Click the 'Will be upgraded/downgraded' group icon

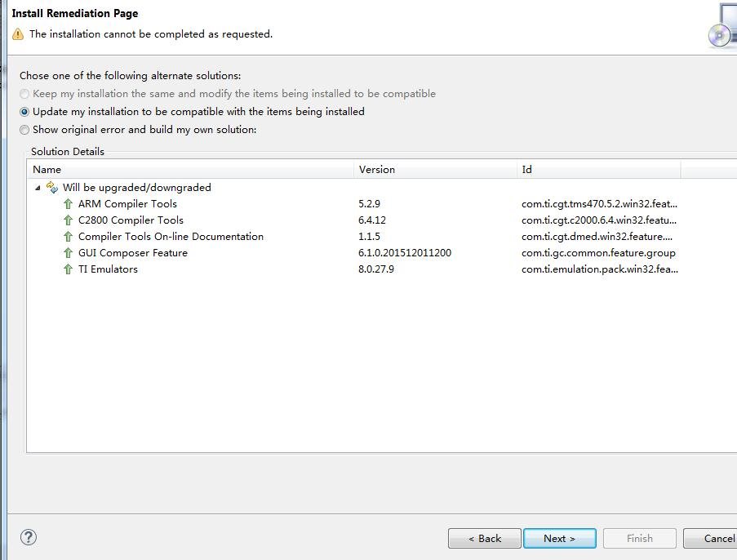52,188
